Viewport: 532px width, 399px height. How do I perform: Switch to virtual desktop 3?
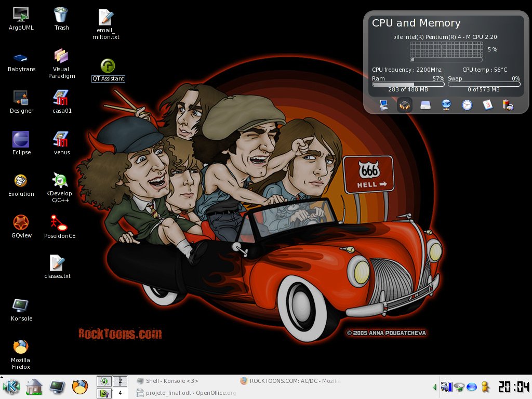point(104,393)
